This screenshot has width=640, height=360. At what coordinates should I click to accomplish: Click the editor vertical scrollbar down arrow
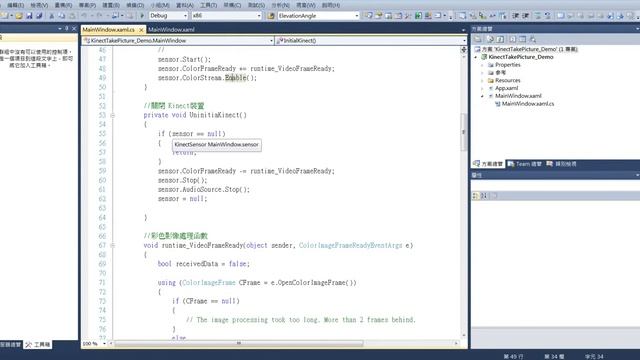pos(464,336)
